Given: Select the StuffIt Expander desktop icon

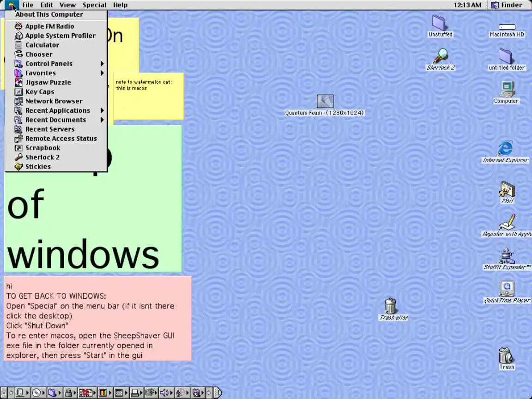Looking at the screenshot, I should pos(507,259).
